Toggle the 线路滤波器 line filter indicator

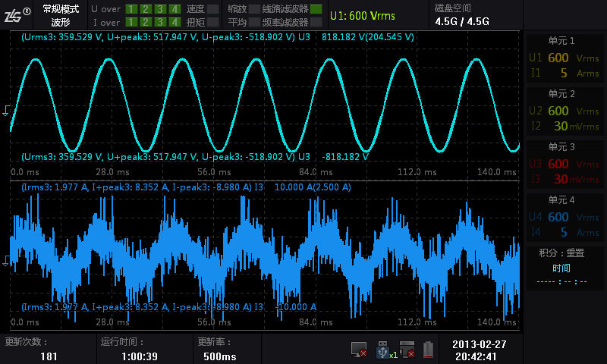pos(316,9)
